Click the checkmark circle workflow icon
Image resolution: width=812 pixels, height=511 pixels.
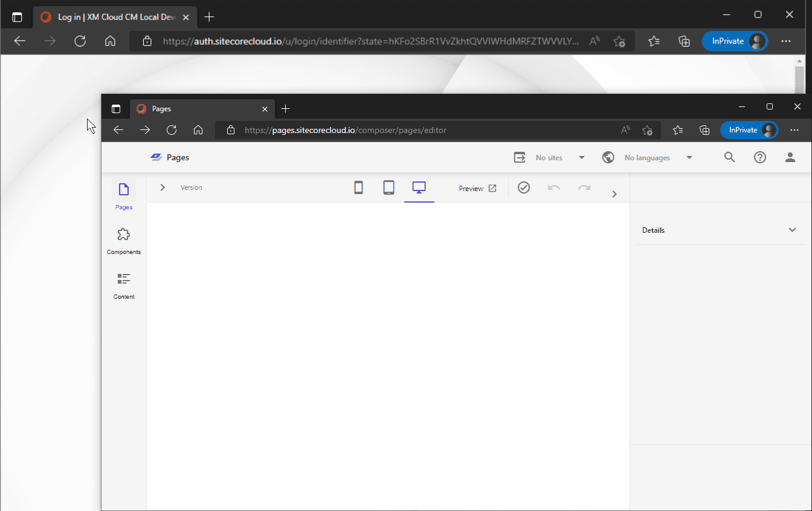coord(524,188)
